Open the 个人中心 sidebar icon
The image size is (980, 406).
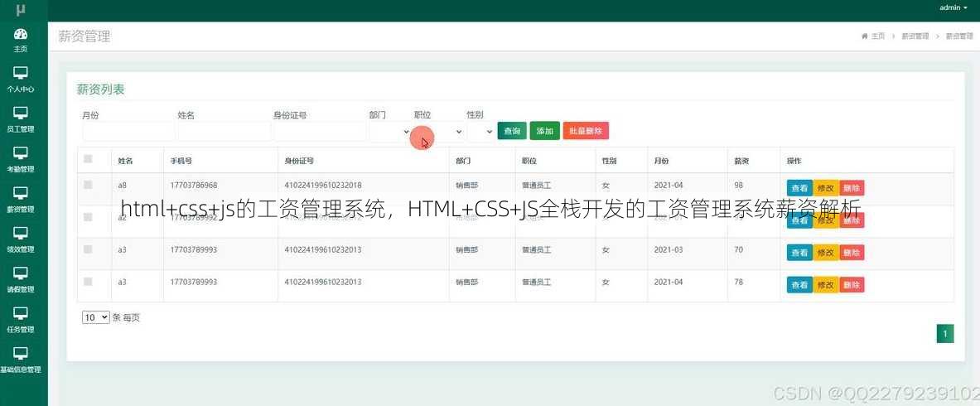click(21, 73)
